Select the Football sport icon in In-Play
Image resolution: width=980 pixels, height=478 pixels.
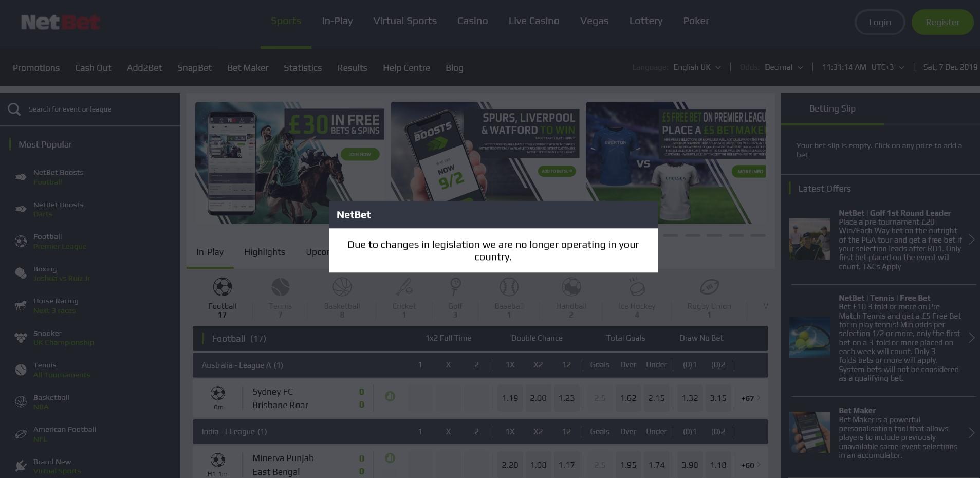point(222,287)
